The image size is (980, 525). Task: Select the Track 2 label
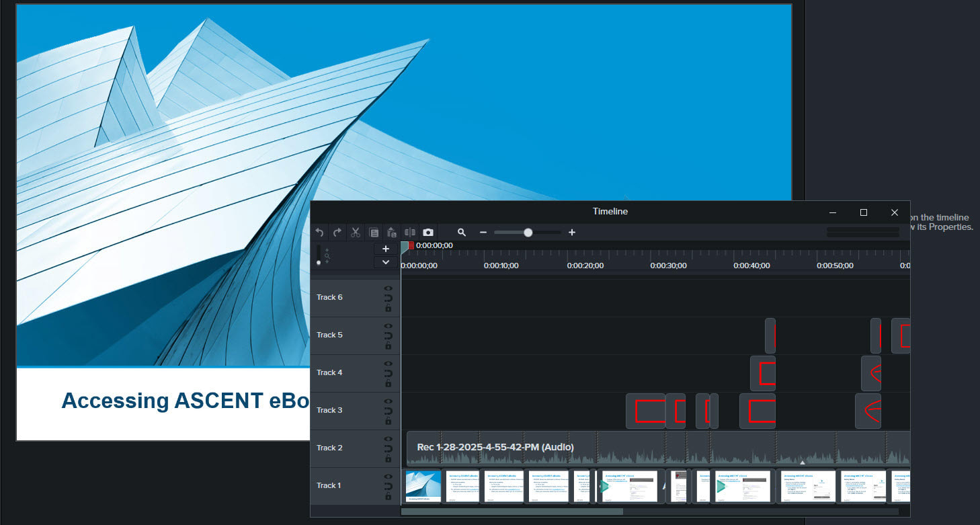pos(329,448)
